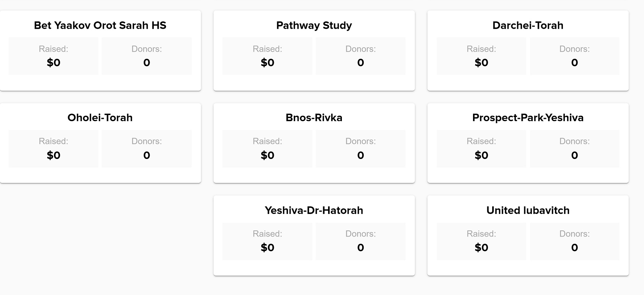Click Donors count in Bet Yaakov card

(x=147, y=63)
